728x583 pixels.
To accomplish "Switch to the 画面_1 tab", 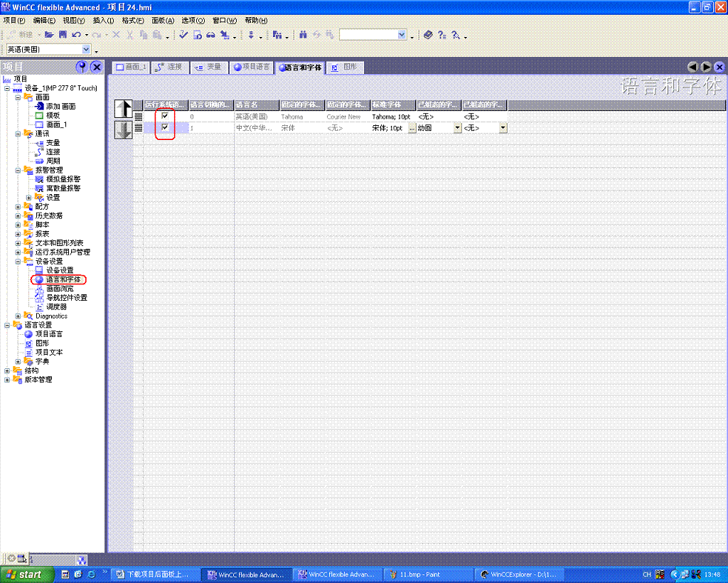I will (131, 68).
